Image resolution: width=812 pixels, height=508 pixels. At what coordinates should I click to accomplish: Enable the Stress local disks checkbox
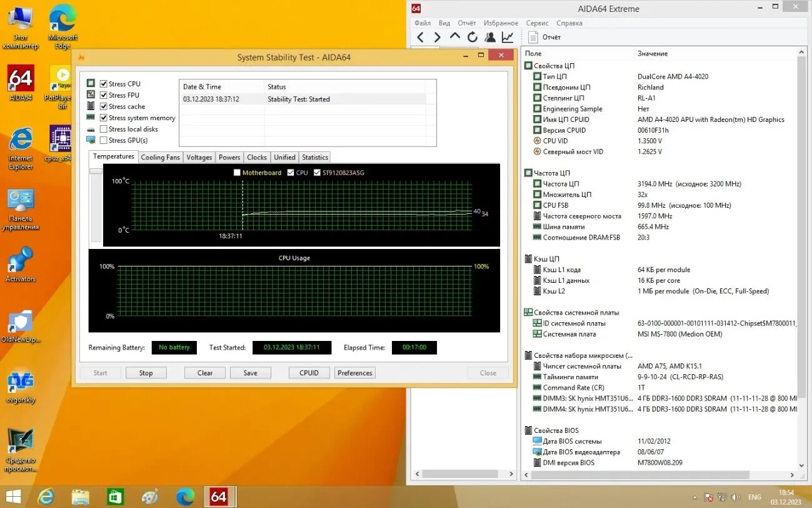104,129
